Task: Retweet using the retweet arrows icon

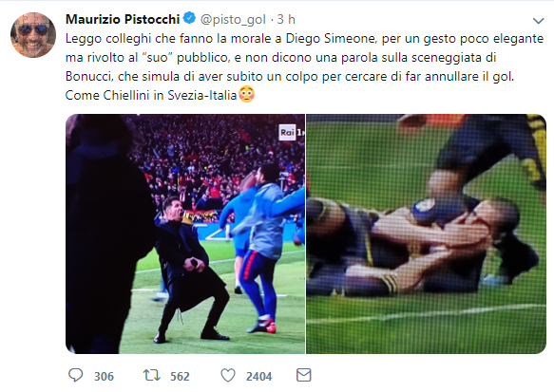Action: pos(152,376)
